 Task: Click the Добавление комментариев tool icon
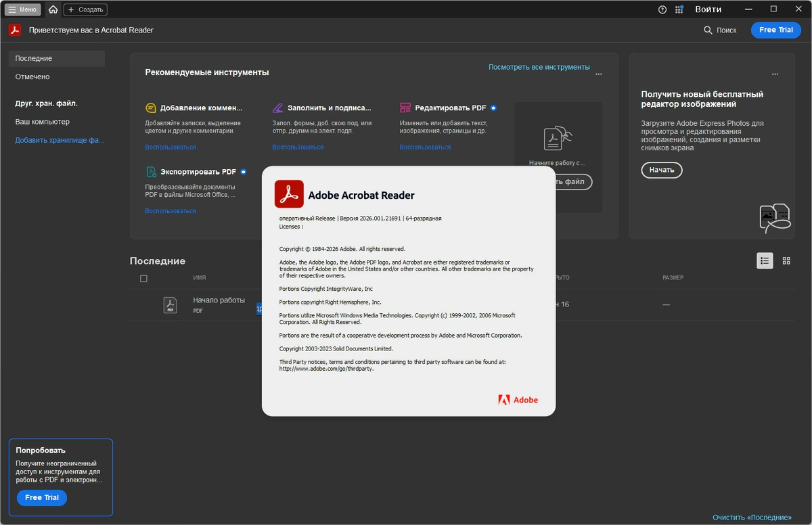pos(151,108)
